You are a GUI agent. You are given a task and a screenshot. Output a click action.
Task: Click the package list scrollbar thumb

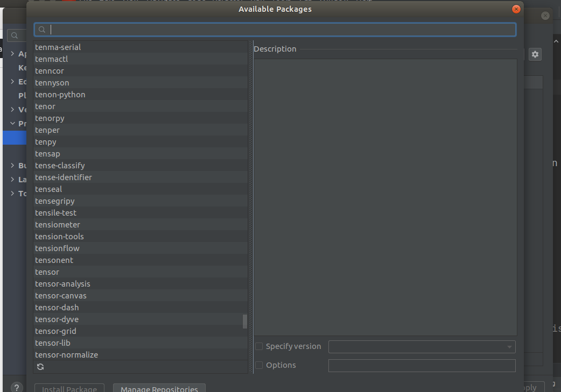click(x=245, y=322)
